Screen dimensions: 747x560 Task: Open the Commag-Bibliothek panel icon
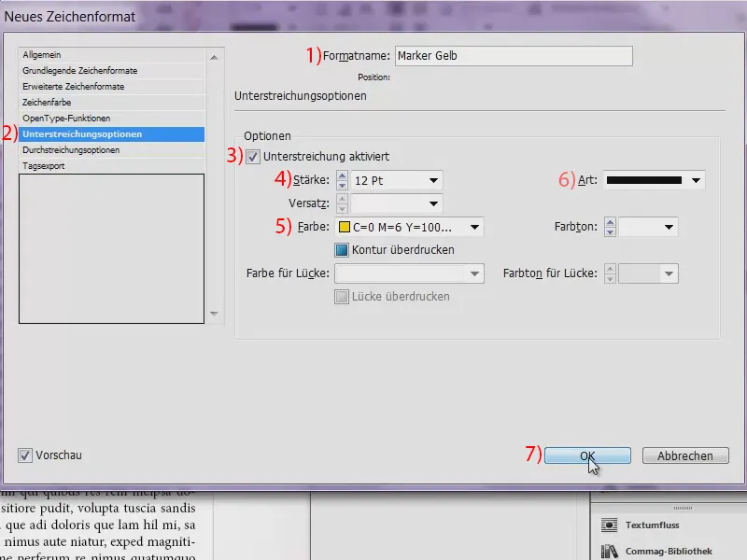coord(609,551)
